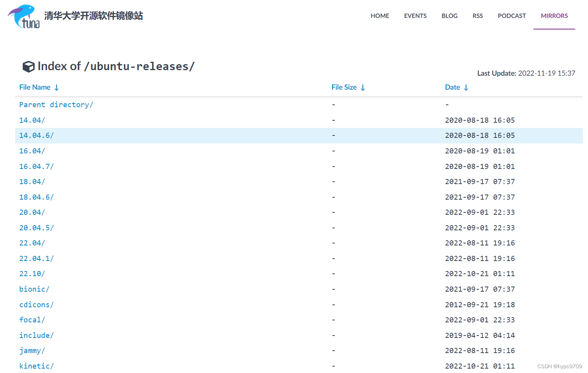Click date 2022-10-21 01:11 in 22.10/ row
The width and height of the screenshot is (588, 373).
(x=480, y=274)
